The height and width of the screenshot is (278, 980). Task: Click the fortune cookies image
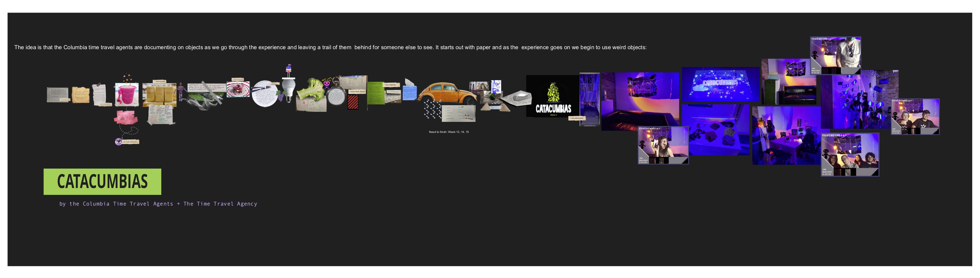[x=495, y=107]
